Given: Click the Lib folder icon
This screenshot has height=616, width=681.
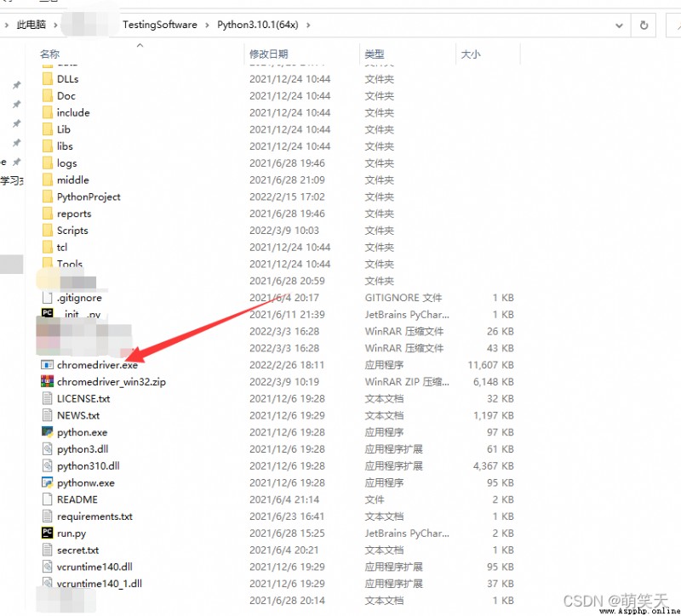Looking at the screenshot, I should click(48, 129).
